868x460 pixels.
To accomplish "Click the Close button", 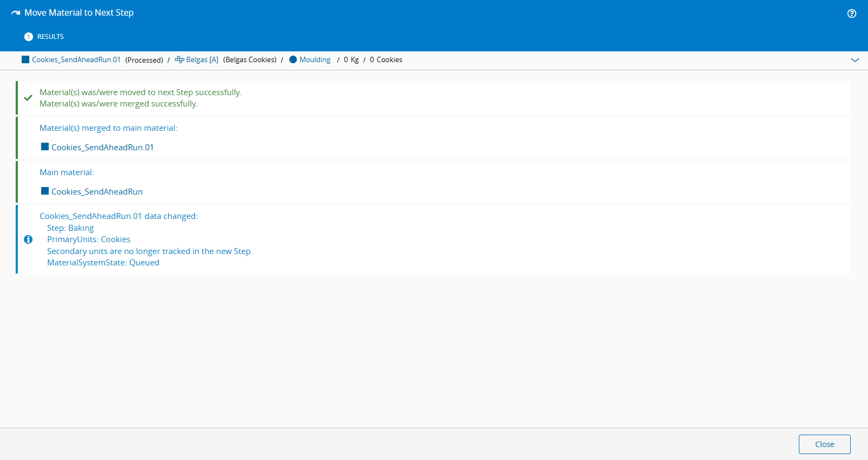I will pos(825,444).
